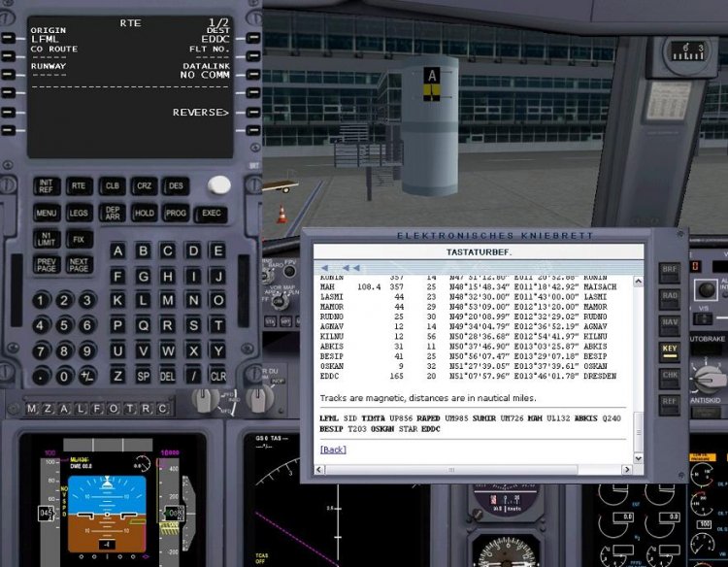Select the CLB key on the FMC
Viewport: 728px width, 567px height.
112,185
